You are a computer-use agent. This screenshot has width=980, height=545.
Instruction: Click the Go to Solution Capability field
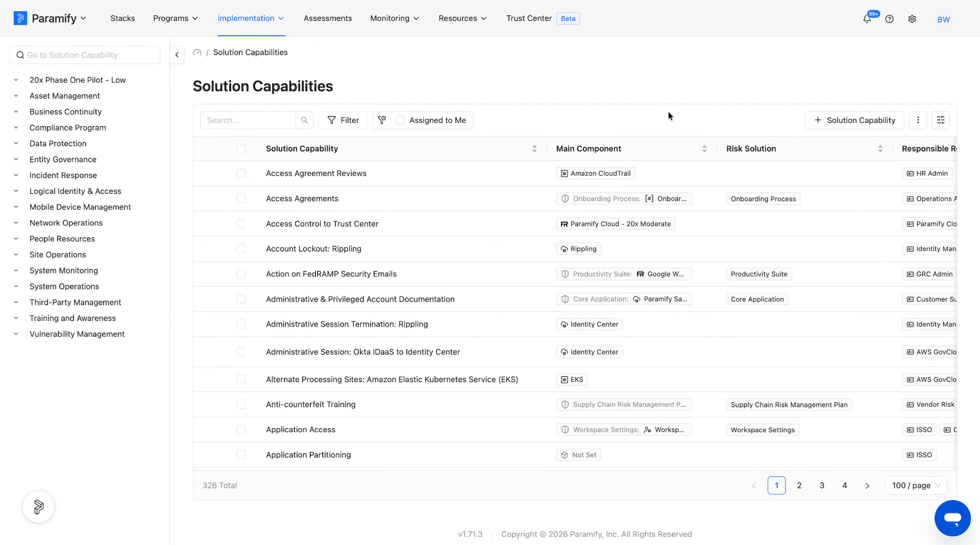point(85,55)
